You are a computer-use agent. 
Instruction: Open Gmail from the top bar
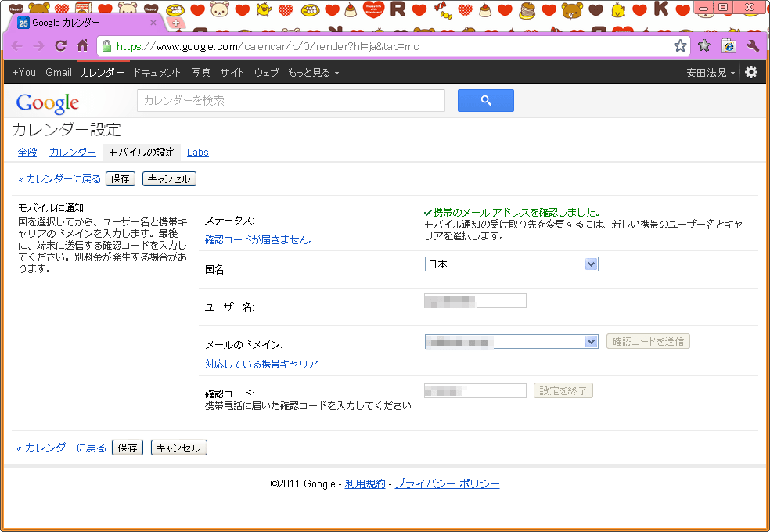point(59,72)
